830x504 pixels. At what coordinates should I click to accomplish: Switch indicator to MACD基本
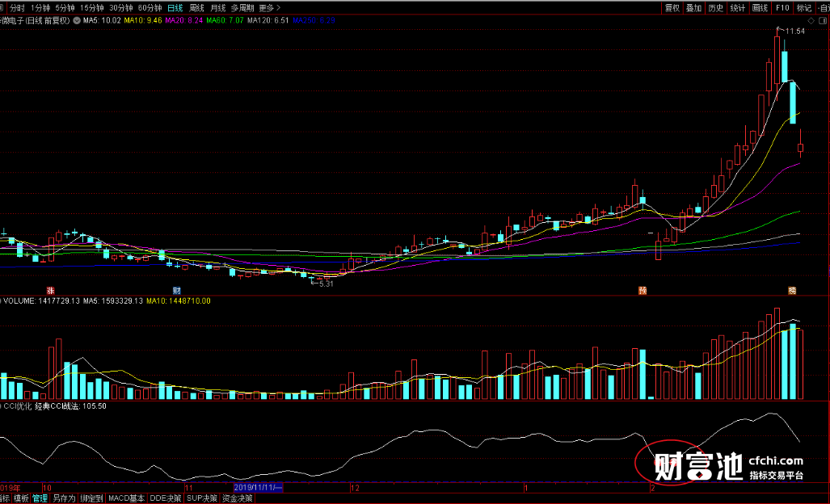click(x=127, y=498)
